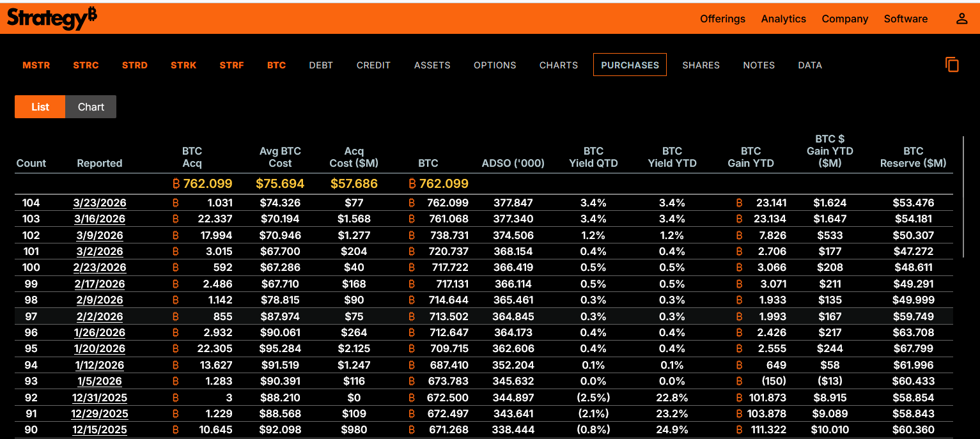Select the OPTIONS tab

click(495, 65)
